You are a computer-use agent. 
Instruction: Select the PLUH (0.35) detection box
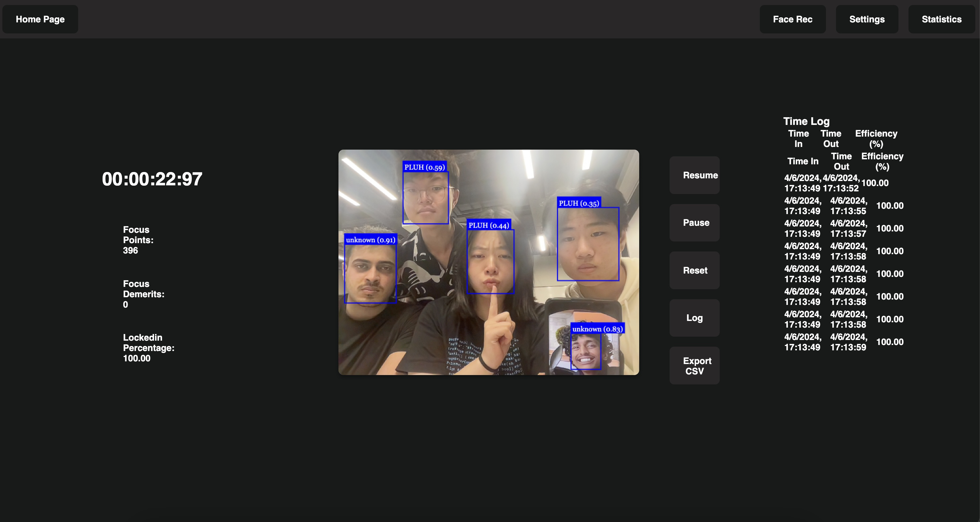click(x=588, y=244)
